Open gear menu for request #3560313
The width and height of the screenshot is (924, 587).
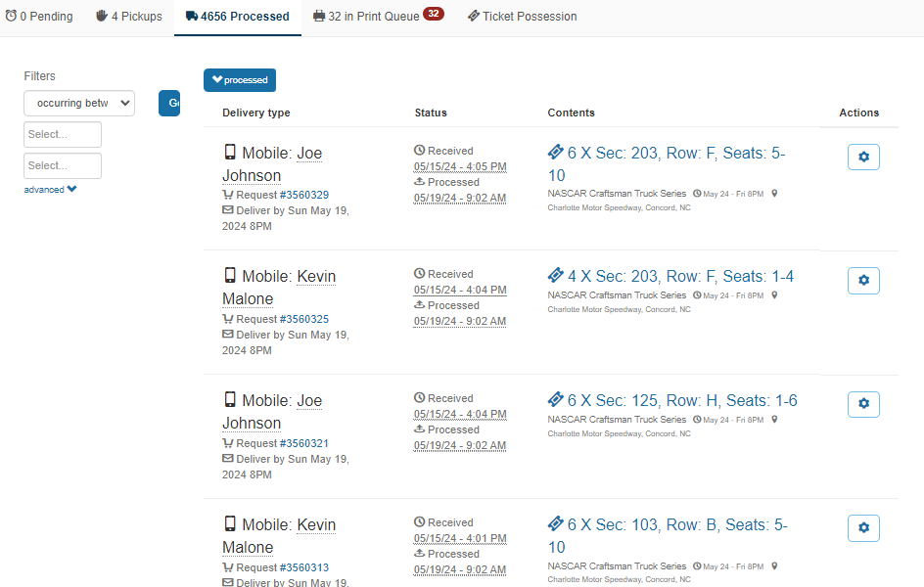click(x=863, y=528)
